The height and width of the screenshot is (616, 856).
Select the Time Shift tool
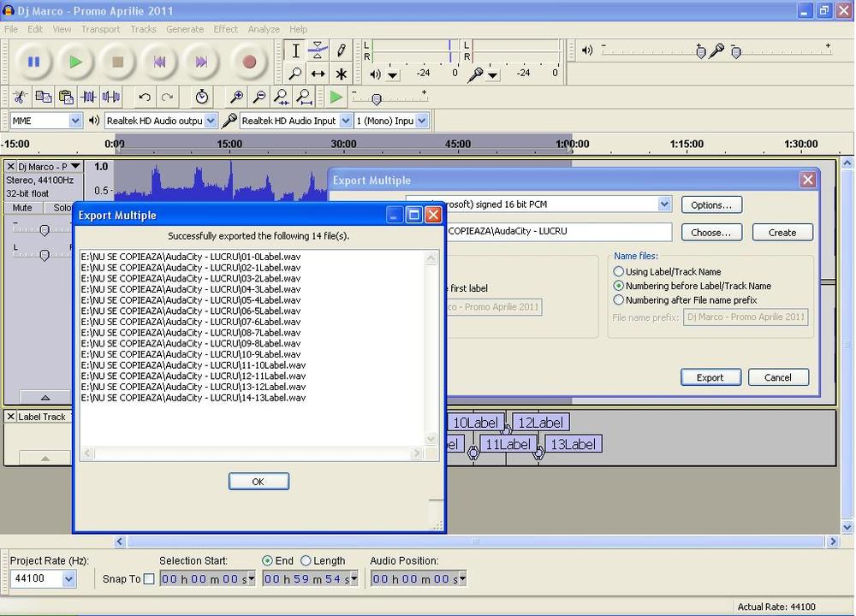click(x=318, y=74)
